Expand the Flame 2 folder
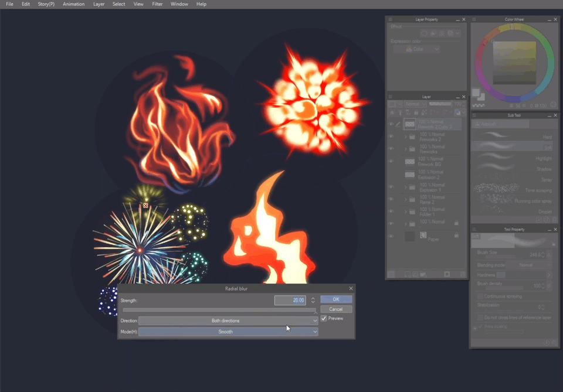 tap(405, 199)
